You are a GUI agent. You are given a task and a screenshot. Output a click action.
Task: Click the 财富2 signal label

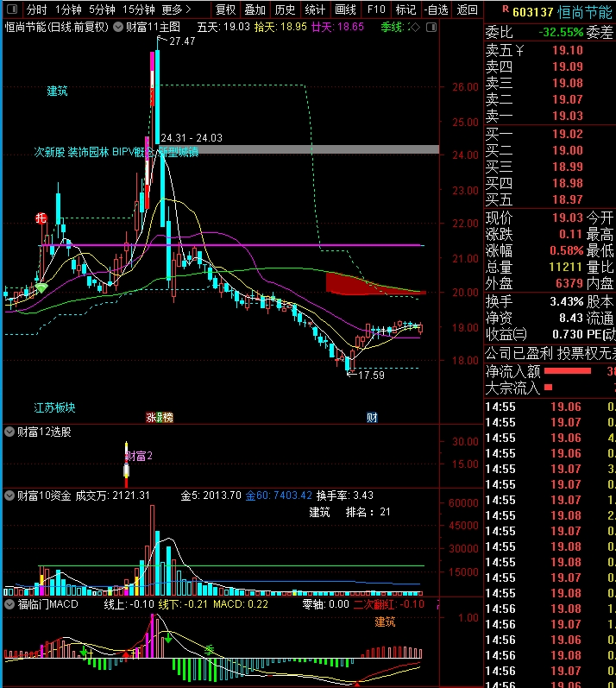coord(139,457)
